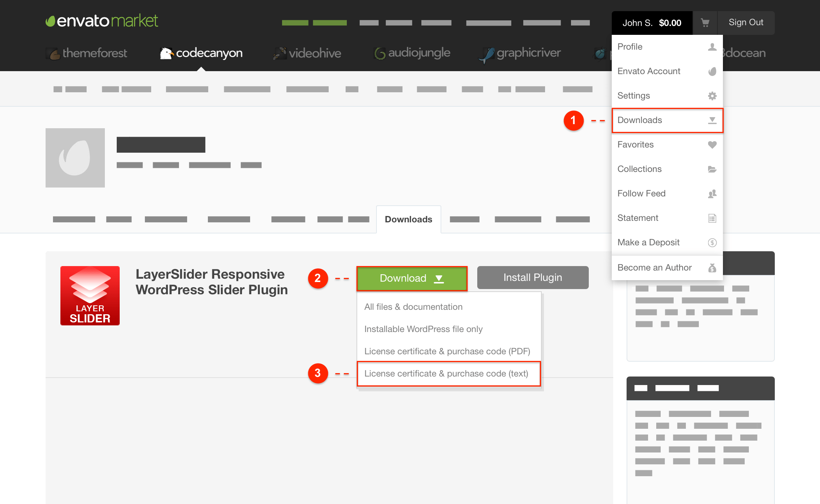
Task: Click the LayerSlider plugin thumbnail
Action: [x=90, y=296]
